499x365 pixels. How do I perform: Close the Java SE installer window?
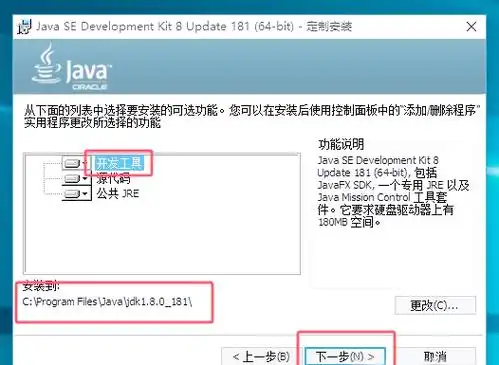[x=471, y=27]
